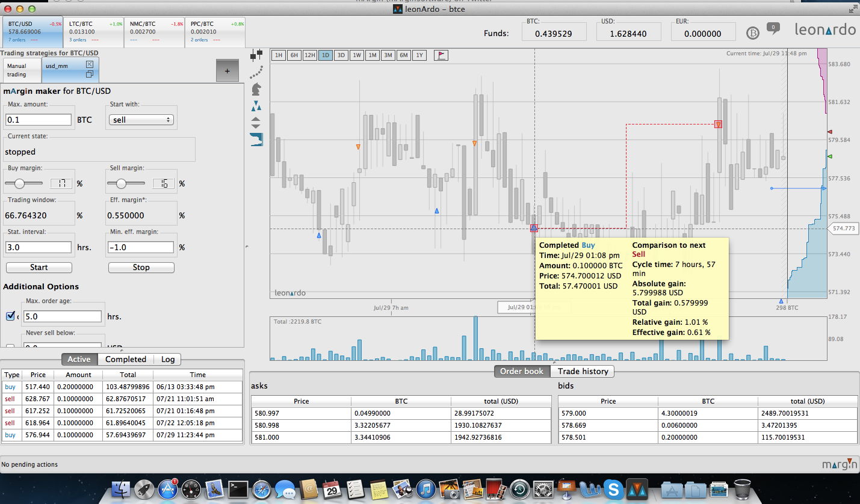Click the chess knight strategy icon
Screen dimensions: 860x504
click(256, 89)
